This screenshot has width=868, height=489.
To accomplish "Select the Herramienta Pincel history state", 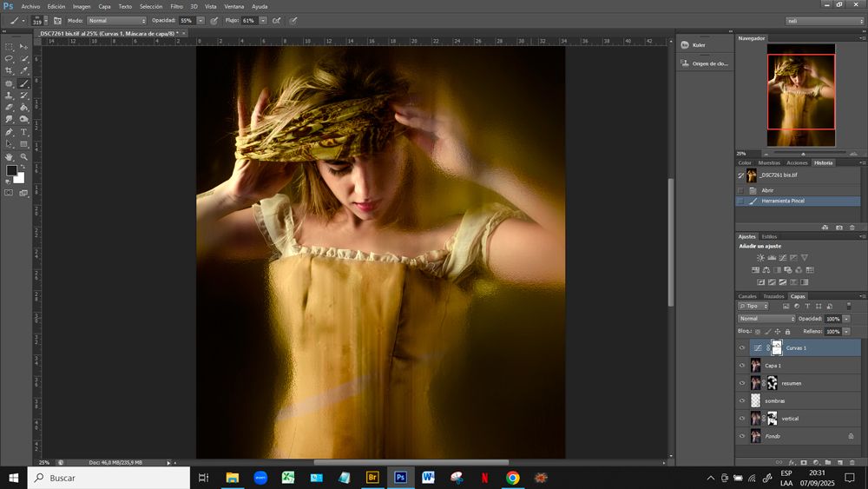I will 799,201.
